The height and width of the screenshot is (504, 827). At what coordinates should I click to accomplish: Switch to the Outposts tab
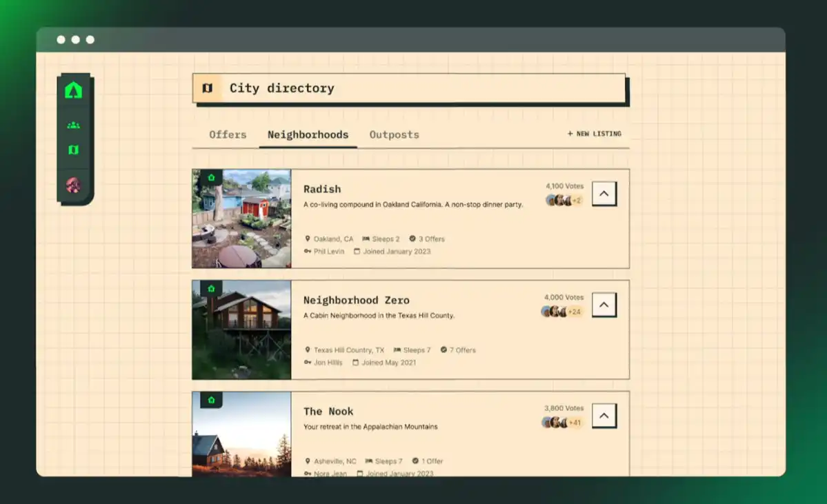pyautogui.click(x=394, y=134)
